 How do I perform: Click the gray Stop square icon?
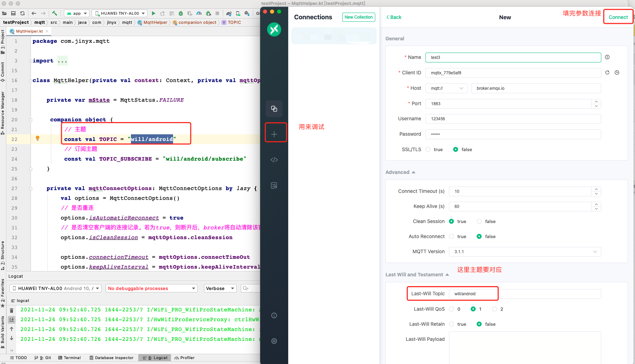(217, 13)
